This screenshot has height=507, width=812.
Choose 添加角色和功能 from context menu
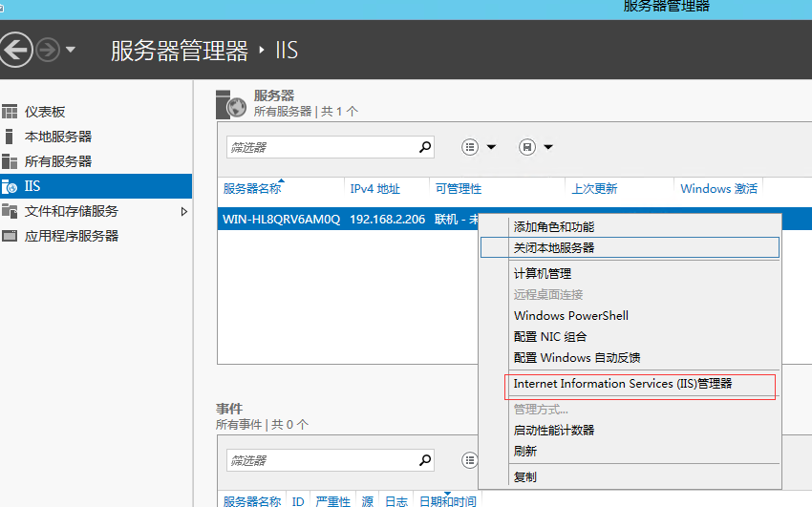[553, 227]
